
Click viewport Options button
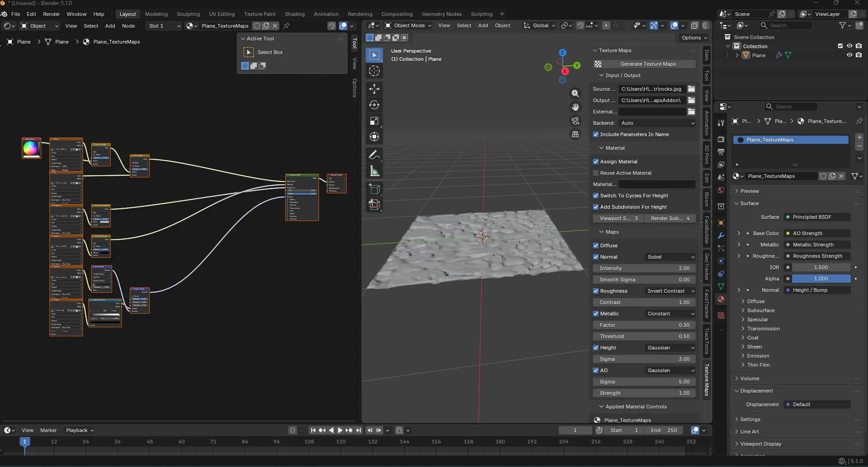coord(694,38)
